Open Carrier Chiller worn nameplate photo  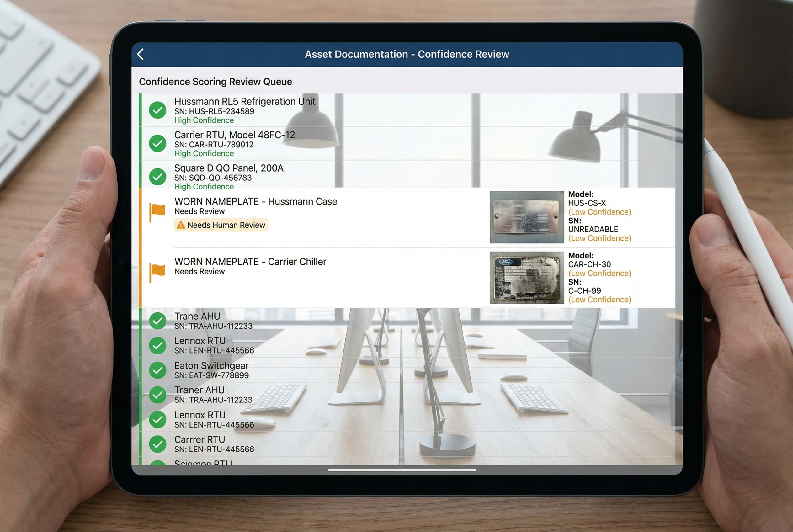point(527,278)
